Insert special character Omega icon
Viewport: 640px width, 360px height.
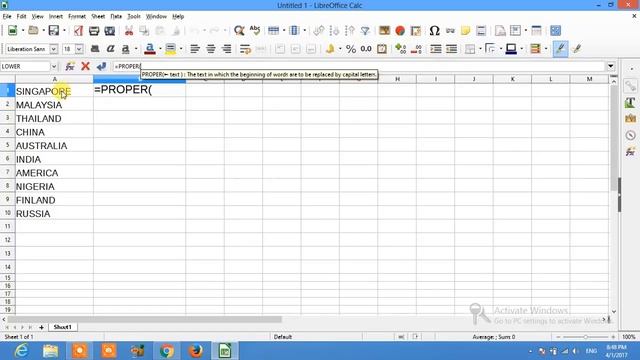434,31
